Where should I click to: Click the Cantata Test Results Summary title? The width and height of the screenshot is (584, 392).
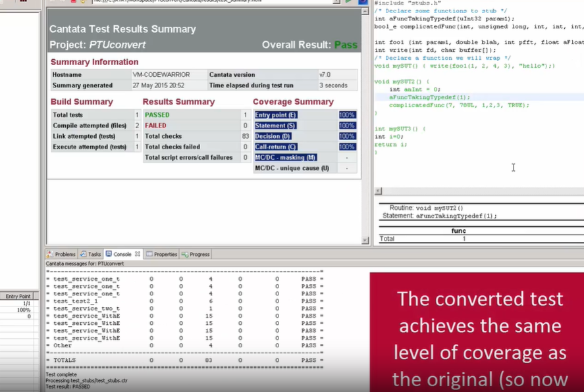point(122,29)
